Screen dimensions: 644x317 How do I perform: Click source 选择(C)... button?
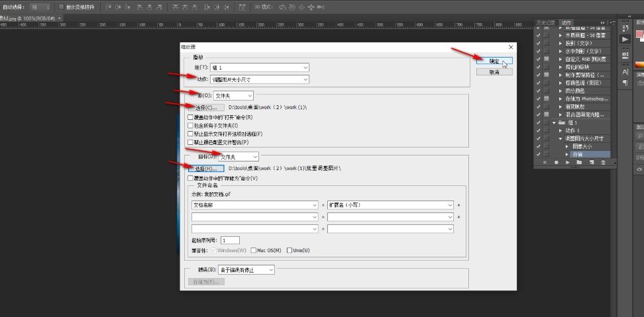click(x=206, y=107)
